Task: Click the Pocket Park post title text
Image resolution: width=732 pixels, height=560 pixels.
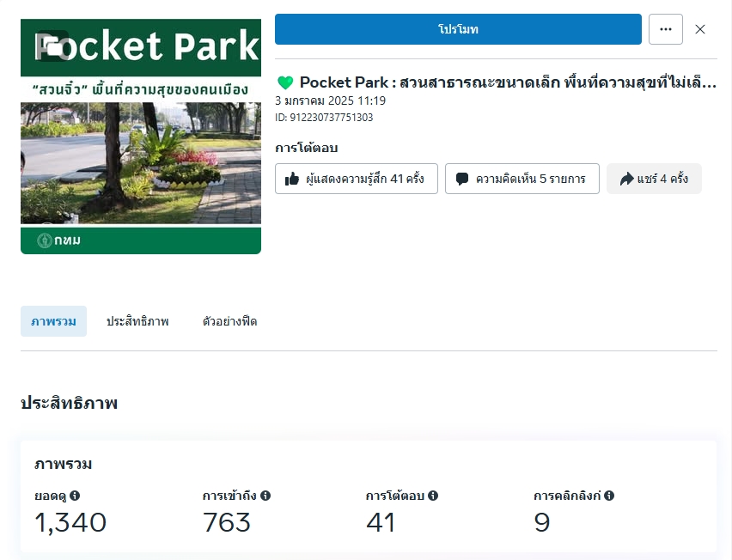Action: 507,82
